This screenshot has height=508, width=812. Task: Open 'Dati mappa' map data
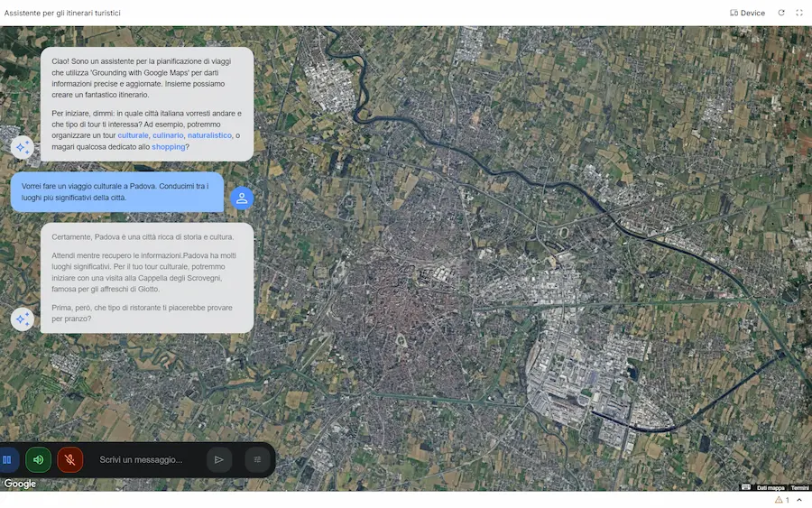[x=770, y=488]
